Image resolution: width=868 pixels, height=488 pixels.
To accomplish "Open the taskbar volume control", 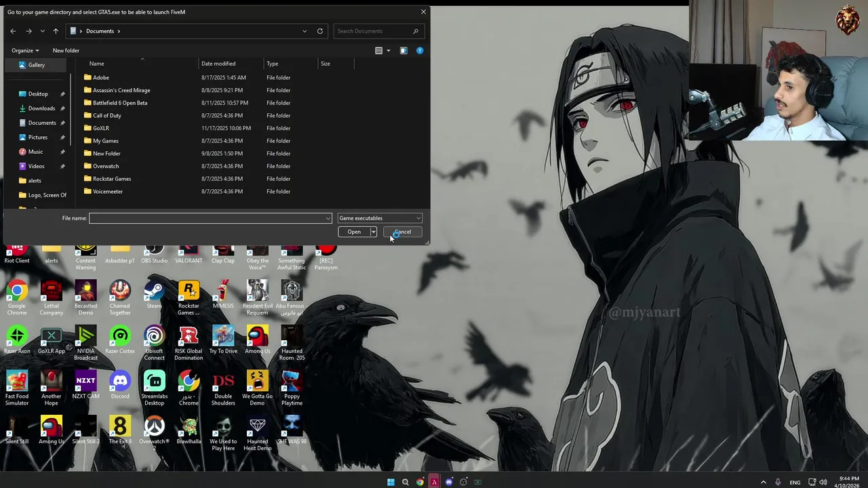I will [x=823, y=482].
